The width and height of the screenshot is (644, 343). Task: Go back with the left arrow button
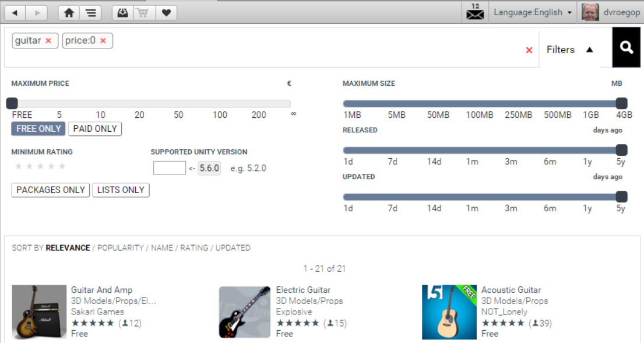click(x=15, y=13)
